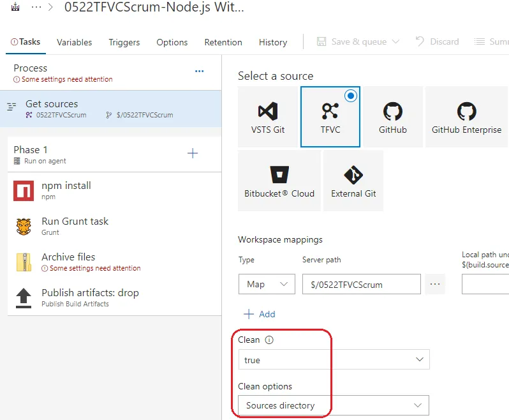
Task: Open the Triggers tab
Action: pyautogui.click(x=124, y=42)
